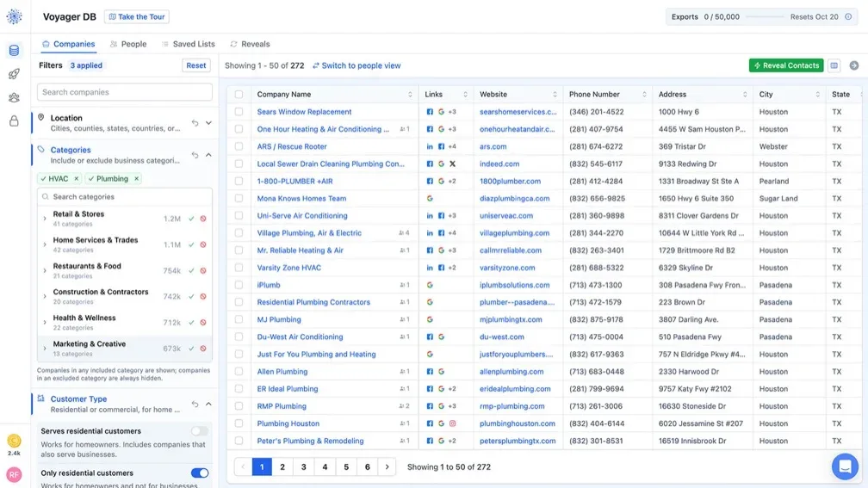
Task: Check the Sears Window Replacement row
Action: coord(239,112)
